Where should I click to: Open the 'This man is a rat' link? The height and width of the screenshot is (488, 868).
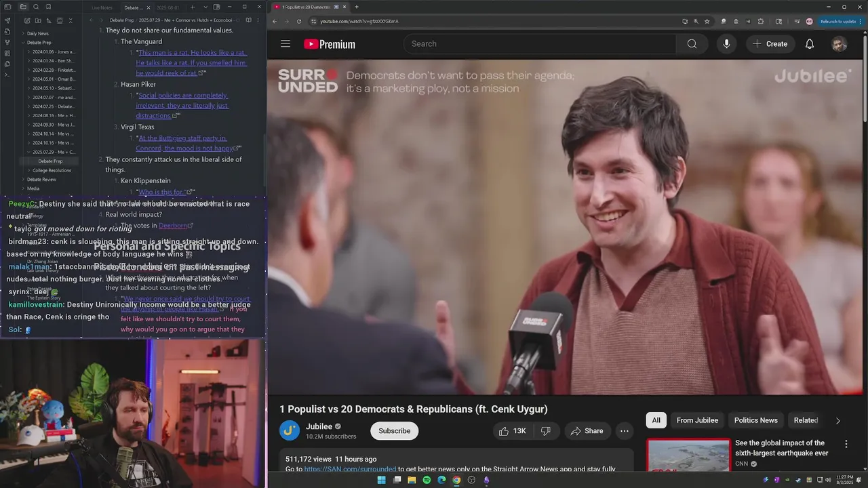pyautogui.click(x=191, y=62)
